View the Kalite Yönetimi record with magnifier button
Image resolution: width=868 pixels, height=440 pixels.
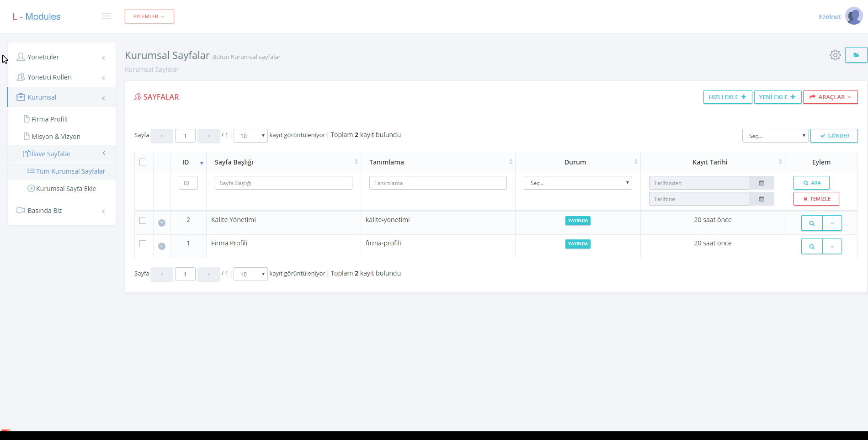click(812, 223)
